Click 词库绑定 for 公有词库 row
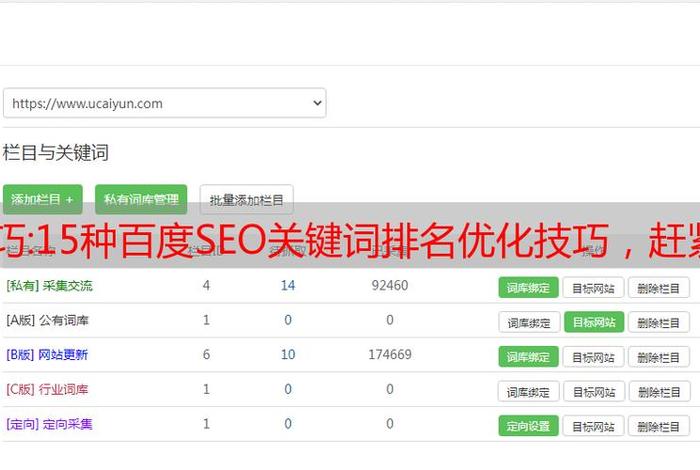The image size is (700, 470). pyautogui.click(x=529, y=322)
